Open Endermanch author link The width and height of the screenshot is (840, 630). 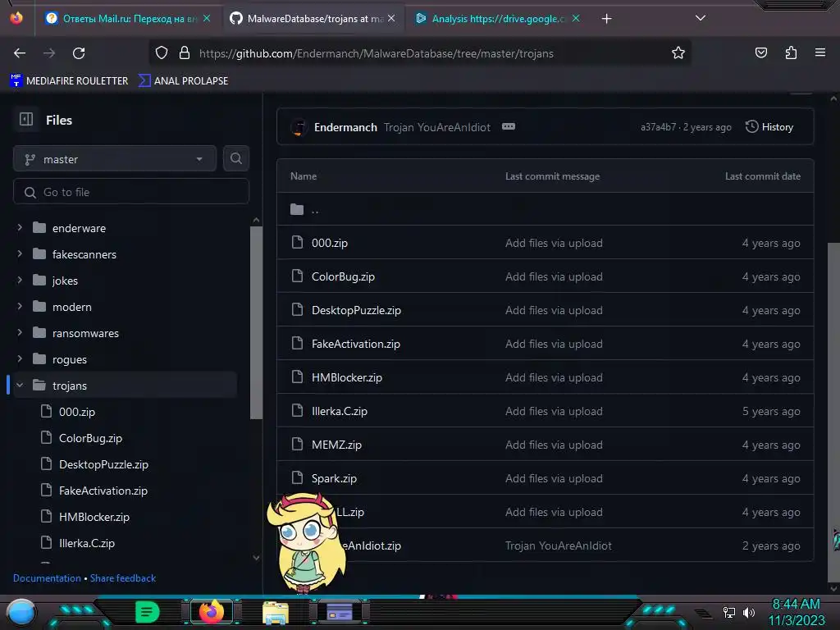345,127
